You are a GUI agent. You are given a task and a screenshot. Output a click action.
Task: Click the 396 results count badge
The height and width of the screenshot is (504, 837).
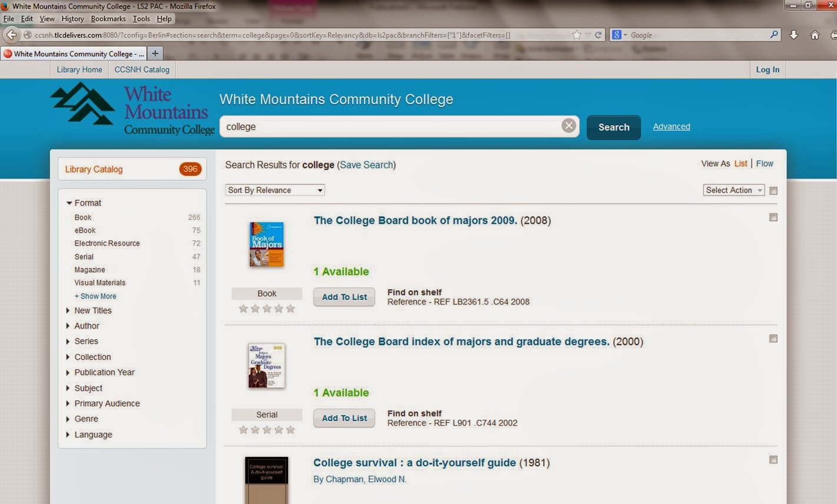tap(190, 169)
